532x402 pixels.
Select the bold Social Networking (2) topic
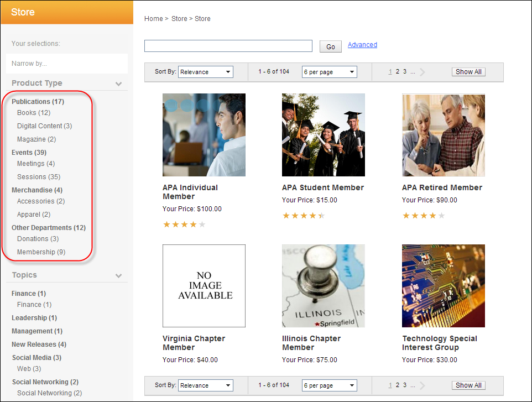coord(45,382)
